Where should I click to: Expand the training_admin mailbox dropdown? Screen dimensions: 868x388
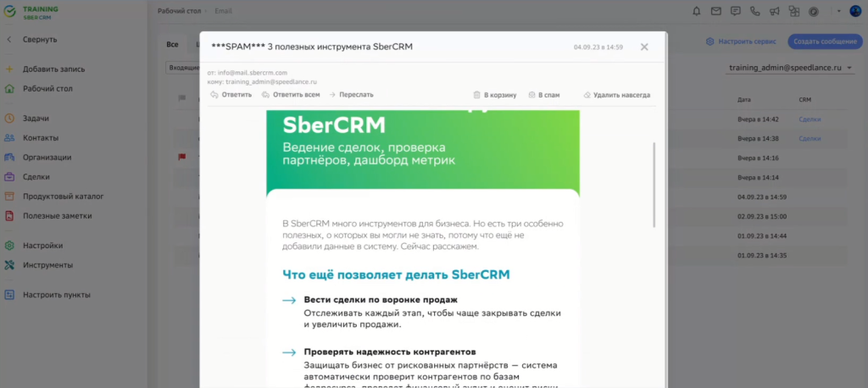(850, 67)
